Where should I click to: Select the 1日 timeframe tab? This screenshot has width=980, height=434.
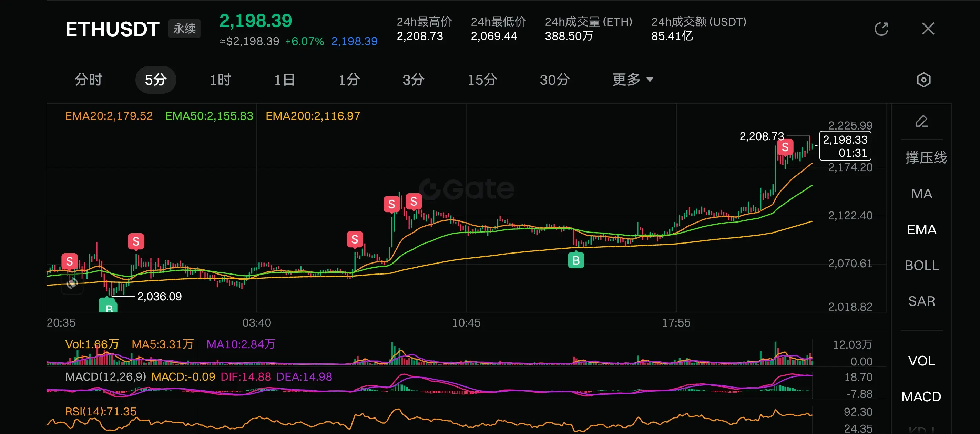coord(285,80)
